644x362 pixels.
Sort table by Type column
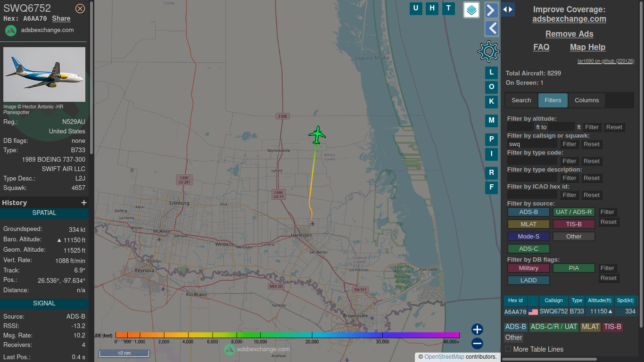pos(577,301)
